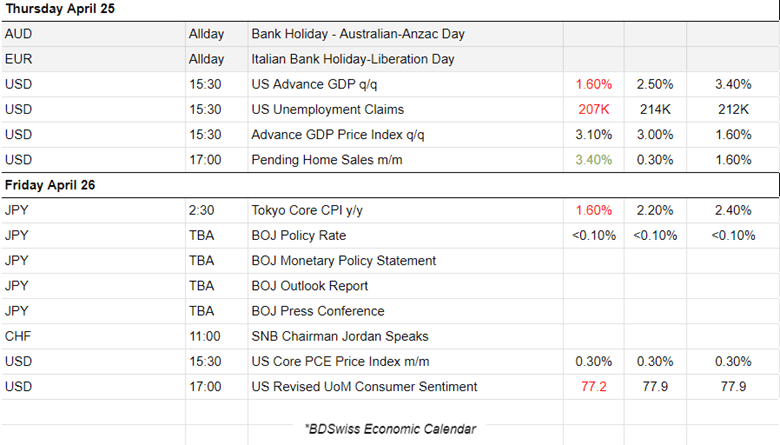This screenshot has width=780, height=445.
Task: Select the US Revised UoM Consumer Sentiment event
Action: [x=364, y=386]
